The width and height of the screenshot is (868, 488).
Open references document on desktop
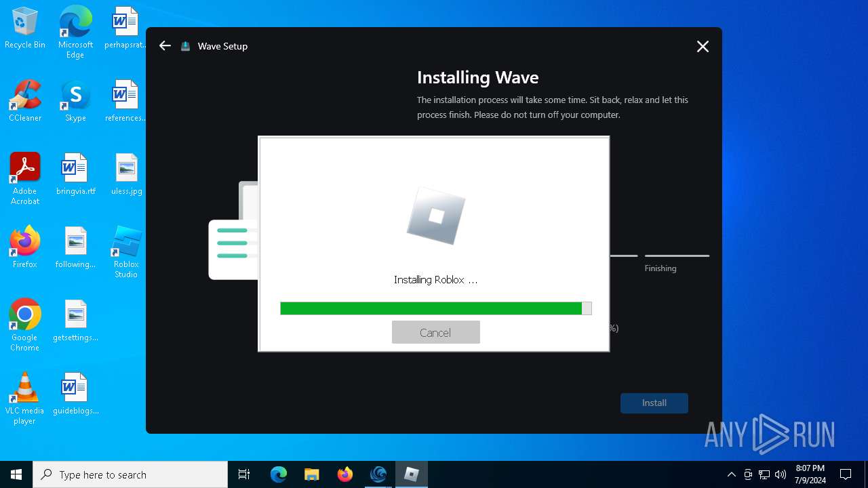[x=125, y=102]
